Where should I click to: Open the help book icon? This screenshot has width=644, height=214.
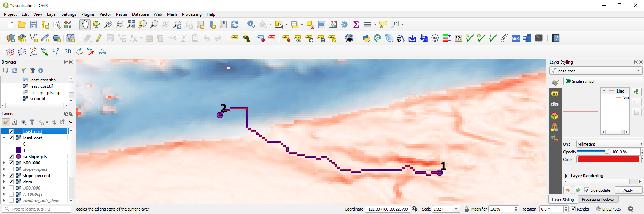(x=556, y=38)
